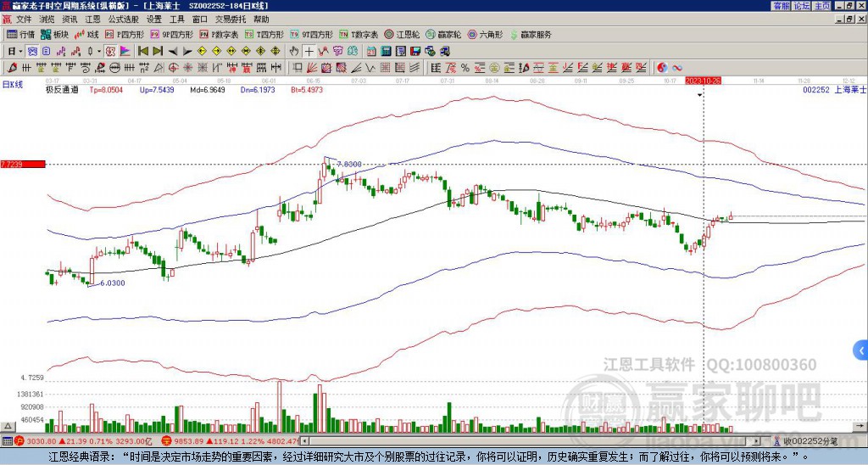Screen dimensions: 868x465
Task: Toggle the 权 price adjustment button
Action: coord(110,52)
